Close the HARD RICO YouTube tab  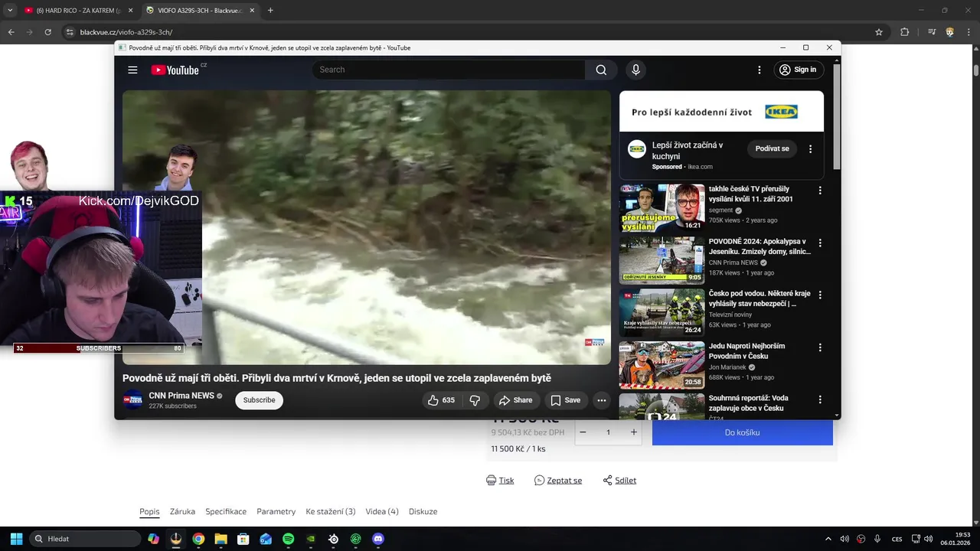point(130,11)
